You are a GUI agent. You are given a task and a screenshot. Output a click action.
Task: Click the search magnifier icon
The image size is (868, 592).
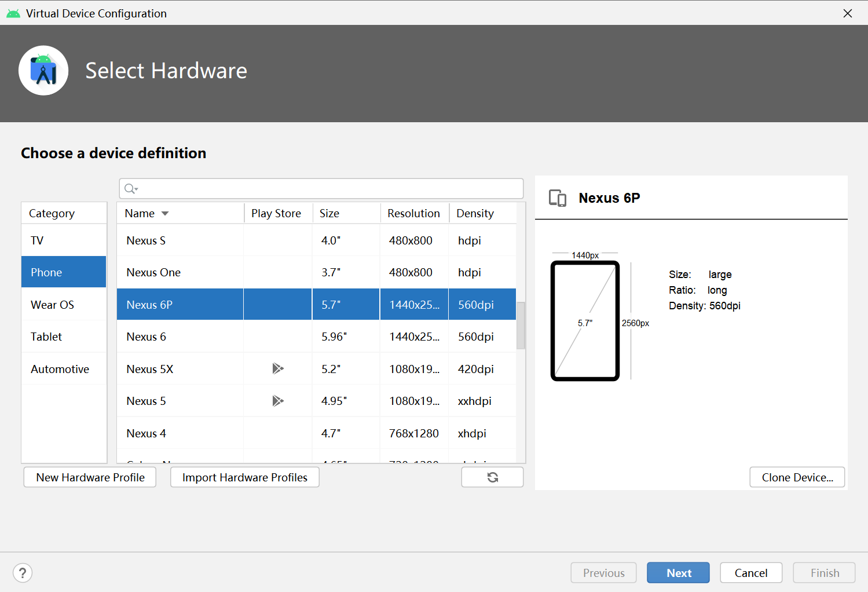pyautogui.click(x=131, y=188)
